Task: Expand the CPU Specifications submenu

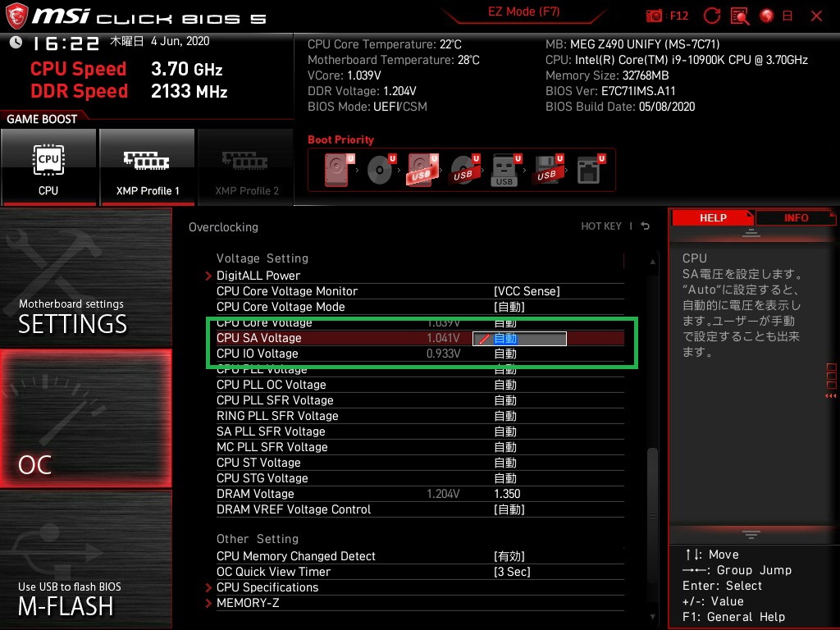Action: coord(267,587)
